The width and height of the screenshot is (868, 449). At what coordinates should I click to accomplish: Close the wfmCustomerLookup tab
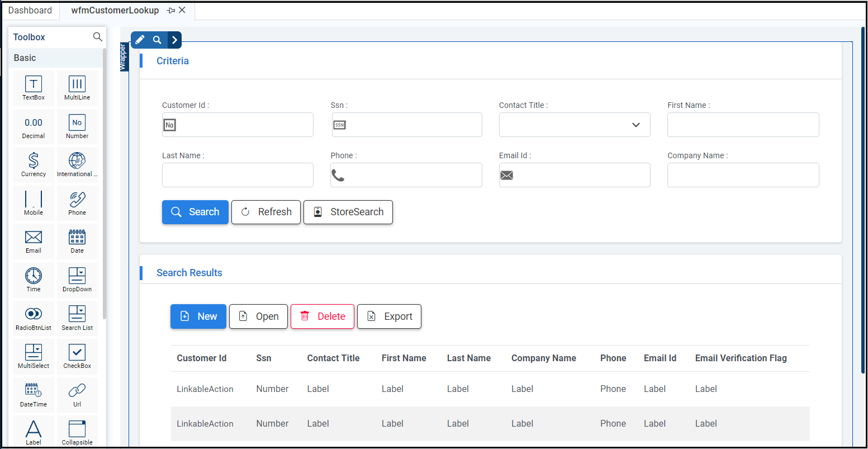click(182, 10)
